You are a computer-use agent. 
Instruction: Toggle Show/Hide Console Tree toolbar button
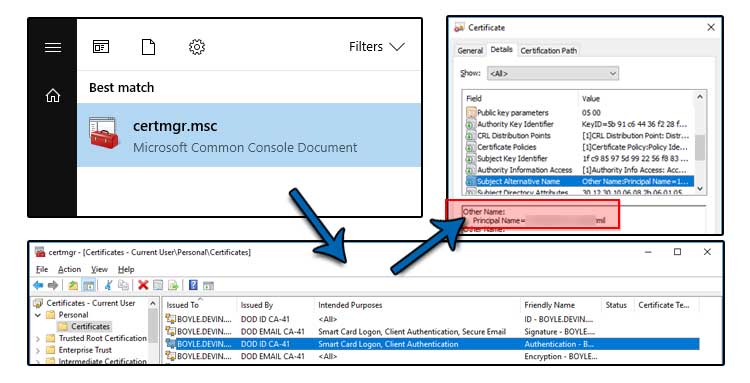(88, 285)
